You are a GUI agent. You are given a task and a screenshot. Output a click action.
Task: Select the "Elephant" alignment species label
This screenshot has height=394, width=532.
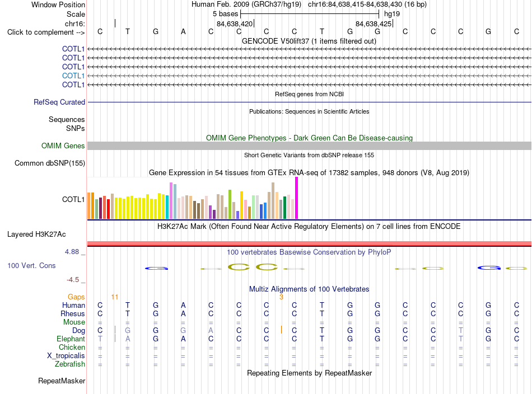pos(71,339)
